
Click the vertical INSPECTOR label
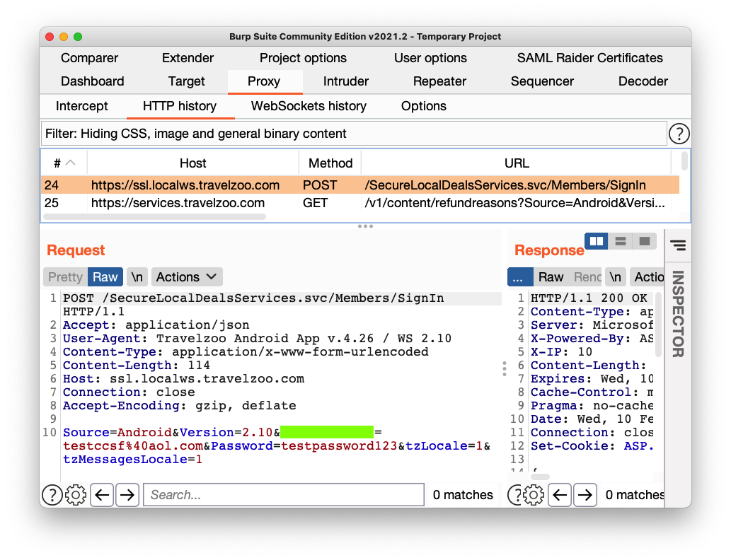tap(678, 314)
